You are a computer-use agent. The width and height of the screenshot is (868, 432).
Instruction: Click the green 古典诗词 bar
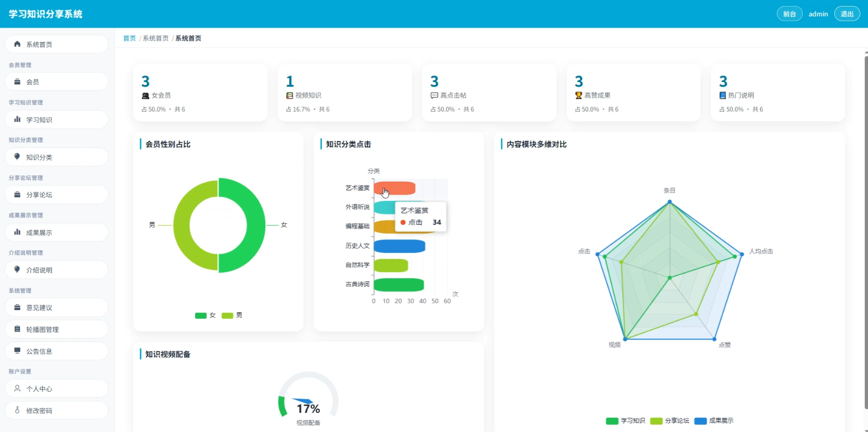(399, 285)
